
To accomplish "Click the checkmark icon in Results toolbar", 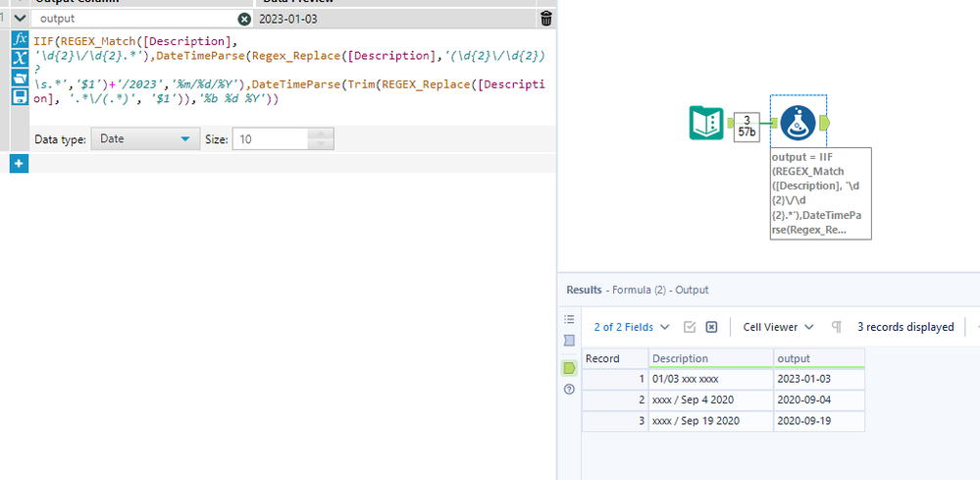I will [690, 327].
